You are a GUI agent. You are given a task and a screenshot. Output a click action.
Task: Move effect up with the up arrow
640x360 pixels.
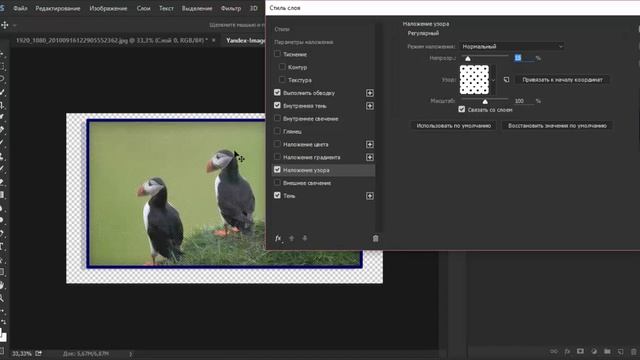291,238
